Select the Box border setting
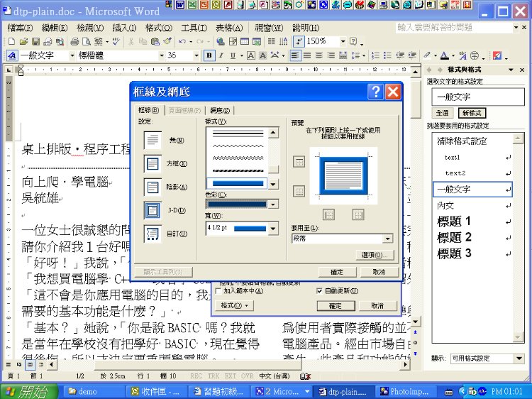532x399 pixels. 153,164
